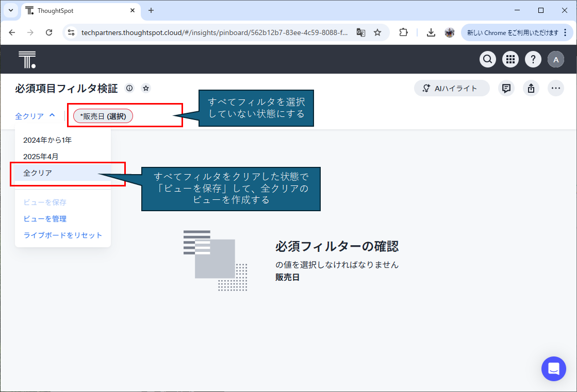This screenshot has height=392, width=577.
Task: Open the 販売日 filter chip
Action: coord(103,116)
